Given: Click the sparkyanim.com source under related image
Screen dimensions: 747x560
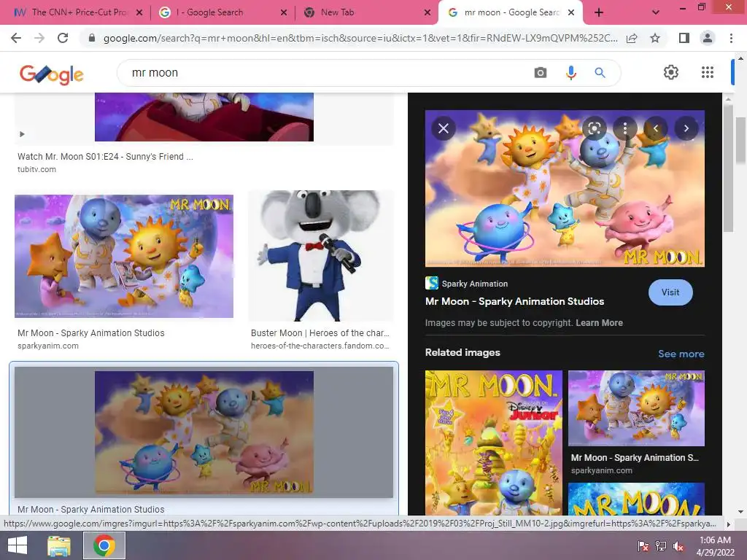Looking at the screenshot, I should click(601, 470).
